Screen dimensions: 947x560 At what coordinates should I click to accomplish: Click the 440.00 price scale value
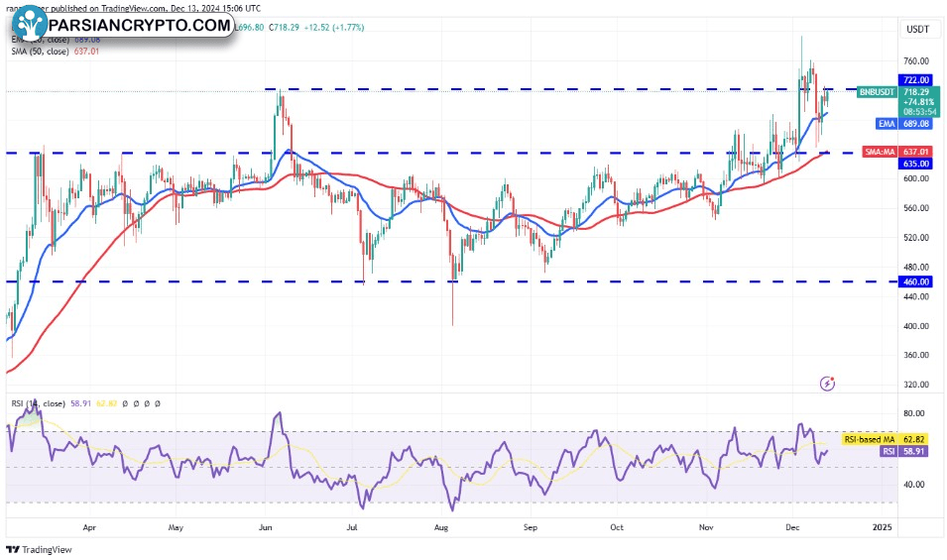coord(916,296)
